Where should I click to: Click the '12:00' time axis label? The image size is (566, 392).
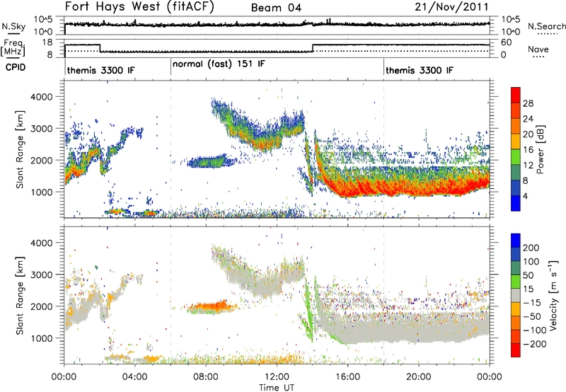277,377
